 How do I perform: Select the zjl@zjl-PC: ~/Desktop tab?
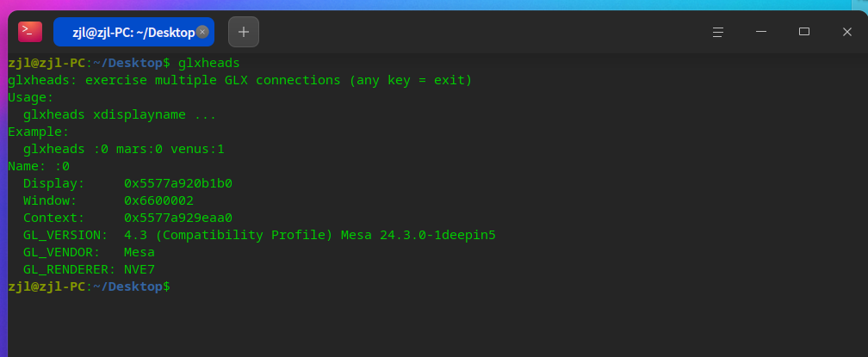pos(129,32)
